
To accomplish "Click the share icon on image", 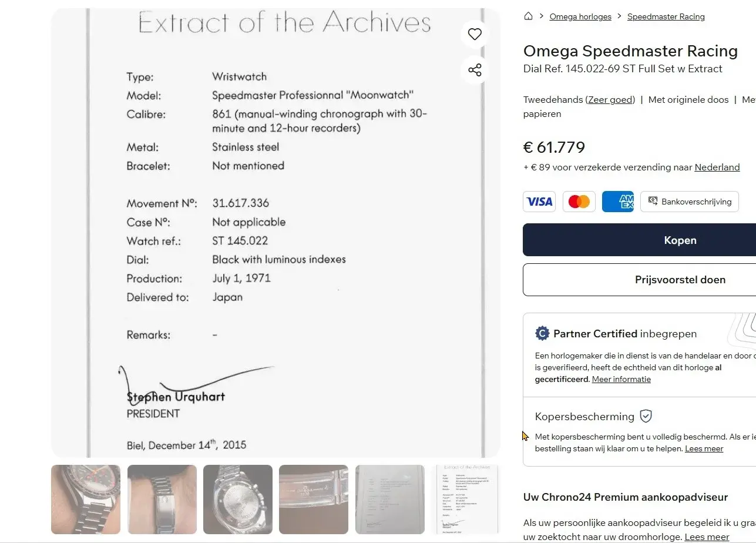I will [x=475, y=70].
